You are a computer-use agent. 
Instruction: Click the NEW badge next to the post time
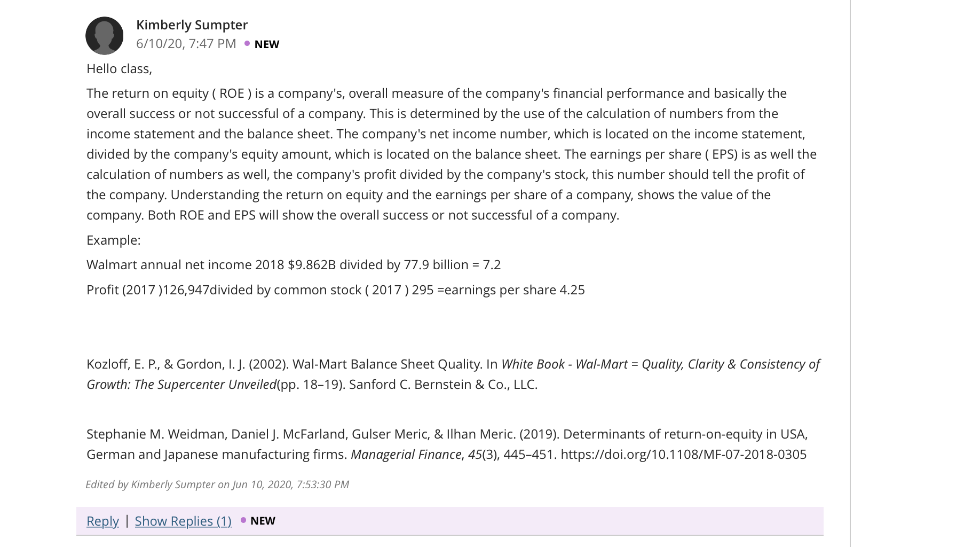pos(267,44)
